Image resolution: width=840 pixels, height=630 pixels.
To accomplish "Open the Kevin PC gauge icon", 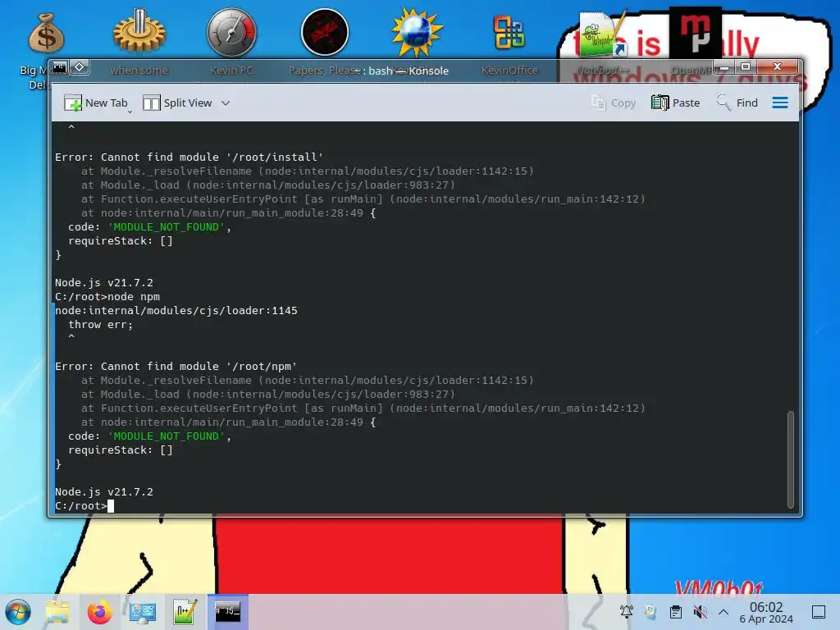I will [231, 32].
